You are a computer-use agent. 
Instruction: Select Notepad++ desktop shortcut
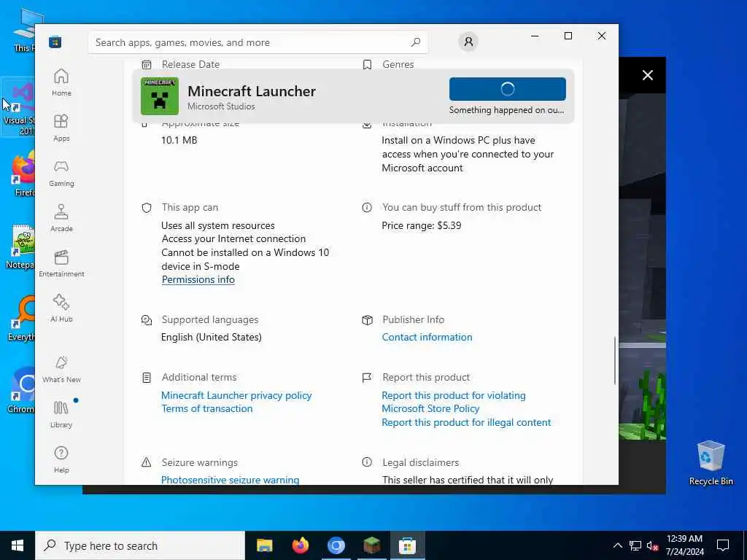20,246
